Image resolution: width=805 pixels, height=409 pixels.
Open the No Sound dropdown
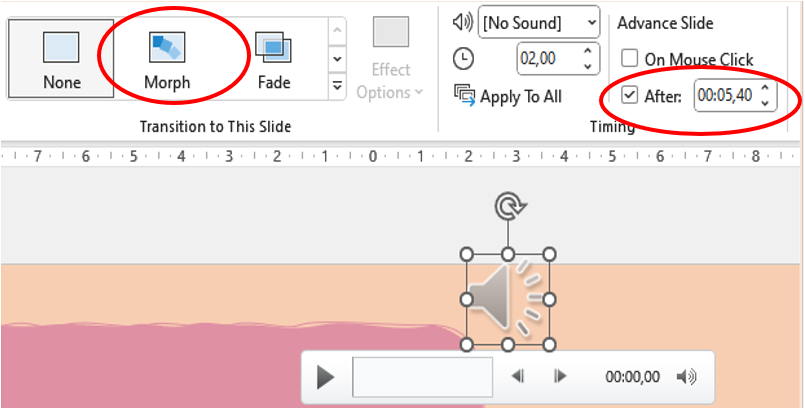pos(539,23)
